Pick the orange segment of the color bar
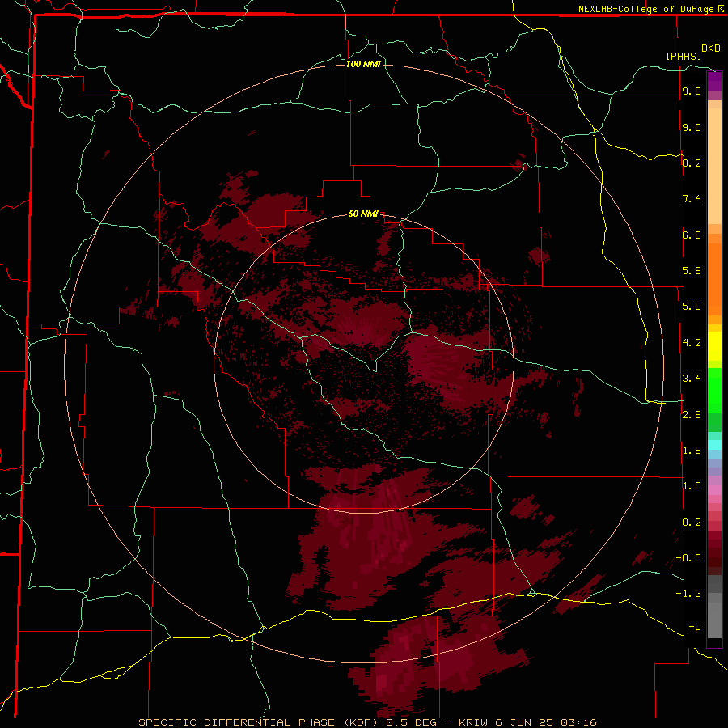Screen dimensions: 728x728 click(x=714, y=280)
